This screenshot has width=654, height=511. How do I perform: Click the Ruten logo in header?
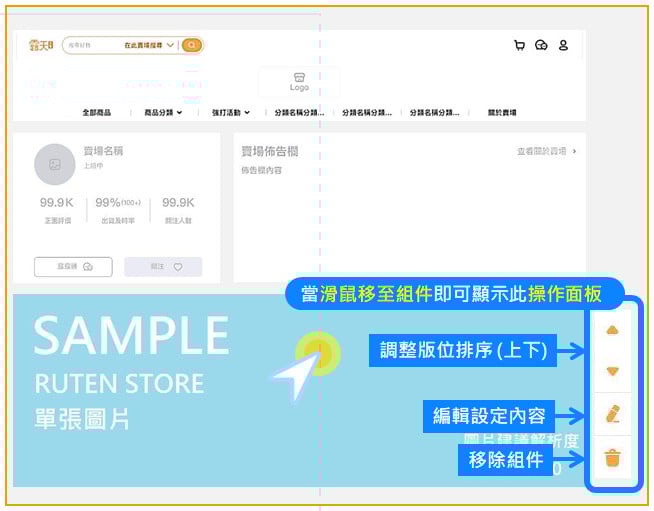pyautogui.click(x=42, y=45)
